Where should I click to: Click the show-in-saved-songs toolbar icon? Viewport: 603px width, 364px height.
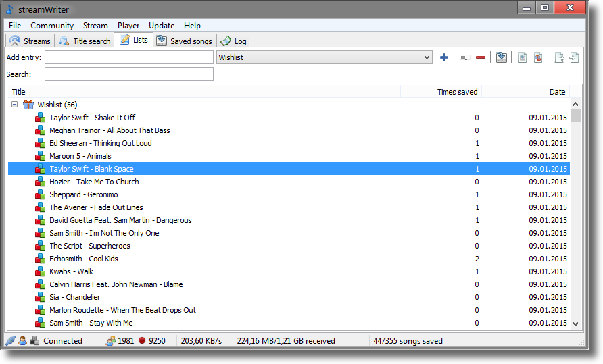click(x=501, y=57)
